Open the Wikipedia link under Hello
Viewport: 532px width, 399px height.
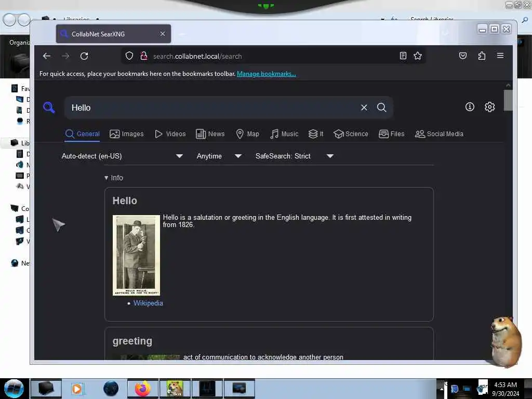click(148, 303)
